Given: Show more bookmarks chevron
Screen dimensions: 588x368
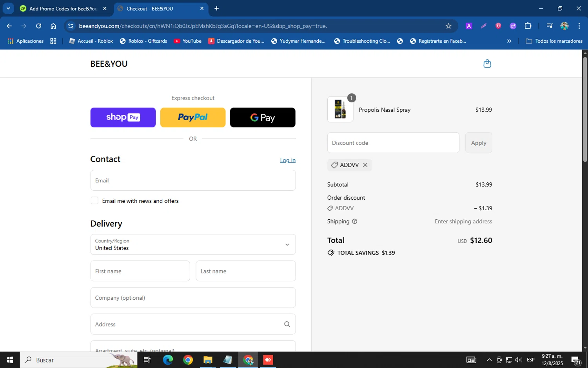Looking at the screenshot, I should pyautogui.click(x=509, y=41).
